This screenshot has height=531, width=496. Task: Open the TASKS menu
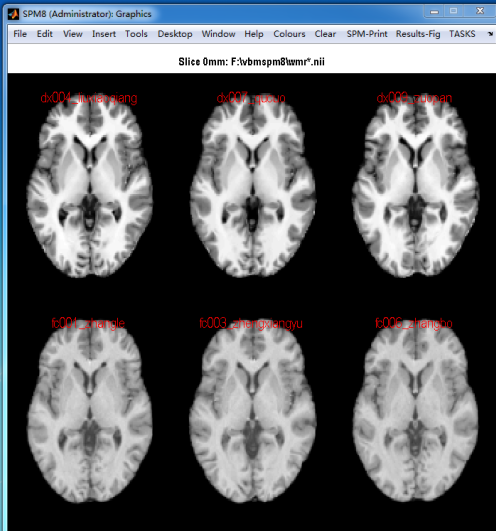pyautogui.click(x=462, y=34)
